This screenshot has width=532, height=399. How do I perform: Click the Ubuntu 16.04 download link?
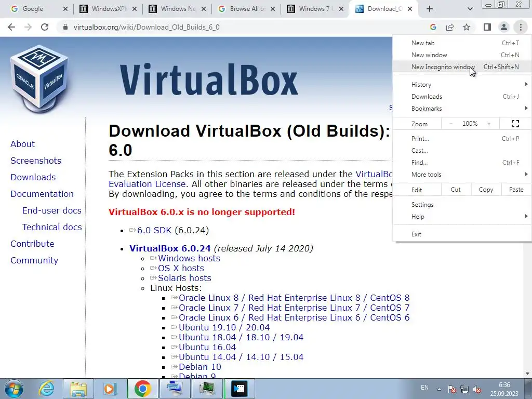coord(207,347)
